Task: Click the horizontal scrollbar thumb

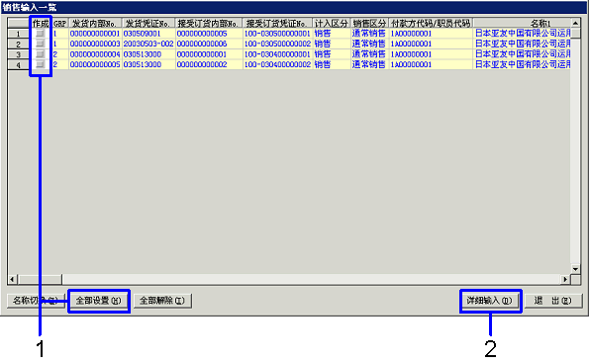Action: tap(40, 279)
